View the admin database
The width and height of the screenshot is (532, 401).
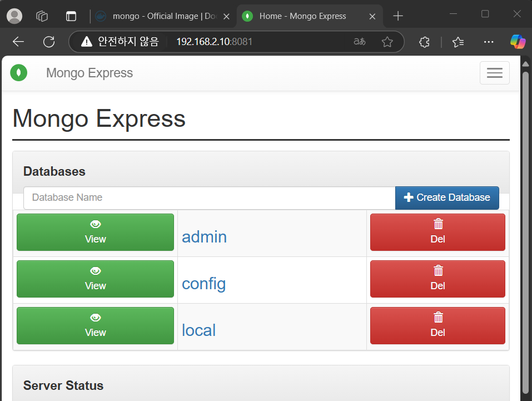tap(96, 232)
